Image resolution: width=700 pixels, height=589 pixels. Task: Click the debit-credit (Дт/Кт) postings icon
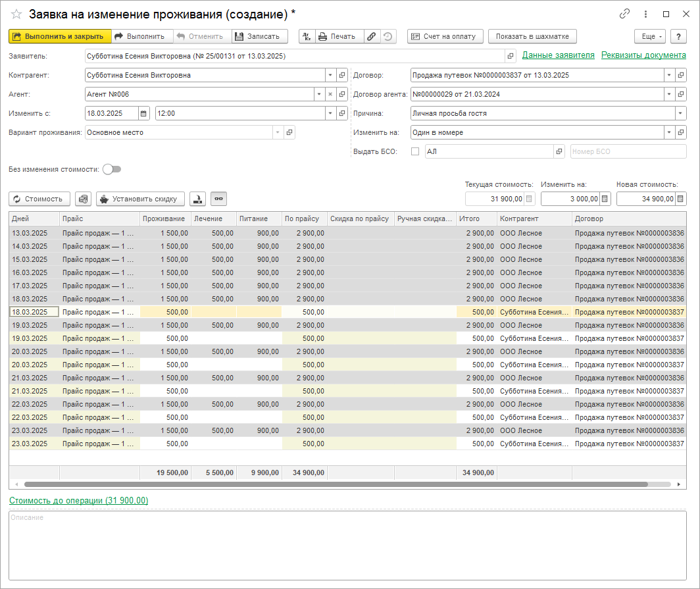(x=307, y=37)
